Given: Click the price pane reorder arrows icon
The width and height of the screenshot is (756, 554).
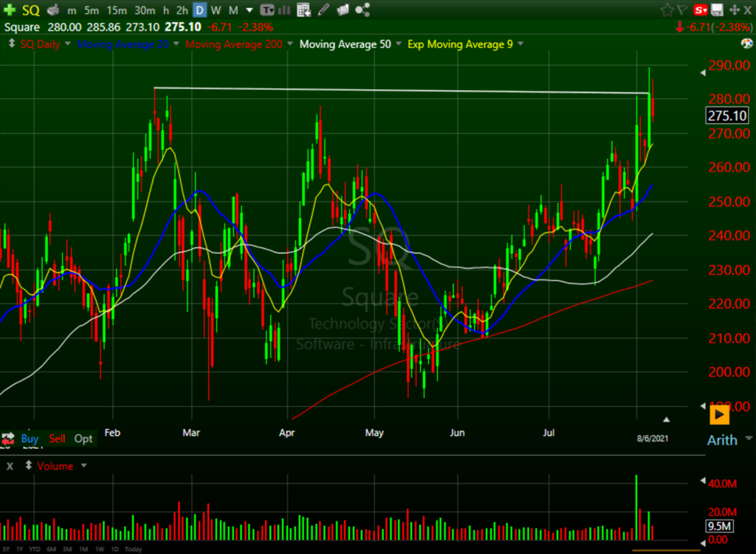Looking at the screenshot, I should click(12, 44).
